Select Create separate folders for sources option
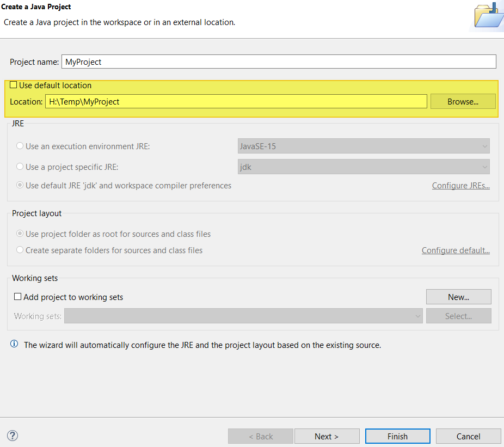The height and width of the screenshot is (447, 504). tap(20, 250)
